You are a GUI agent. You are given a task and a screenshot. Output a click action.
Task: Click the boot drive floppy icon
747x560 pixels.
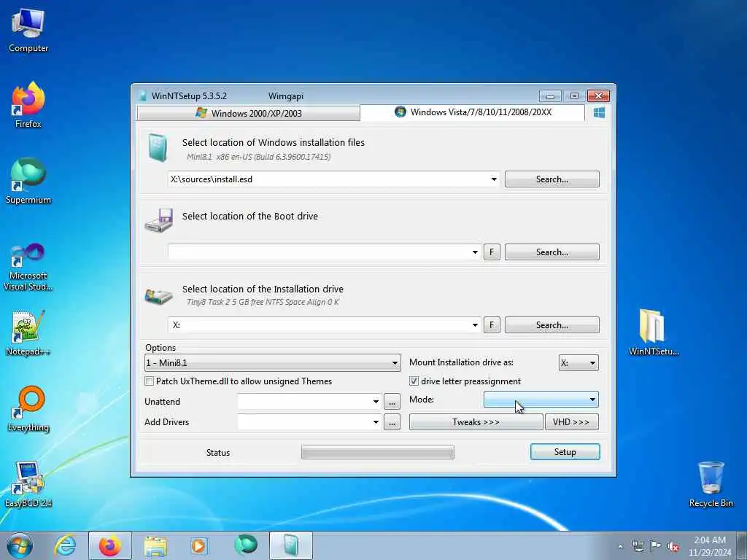[x=159, y=220]
